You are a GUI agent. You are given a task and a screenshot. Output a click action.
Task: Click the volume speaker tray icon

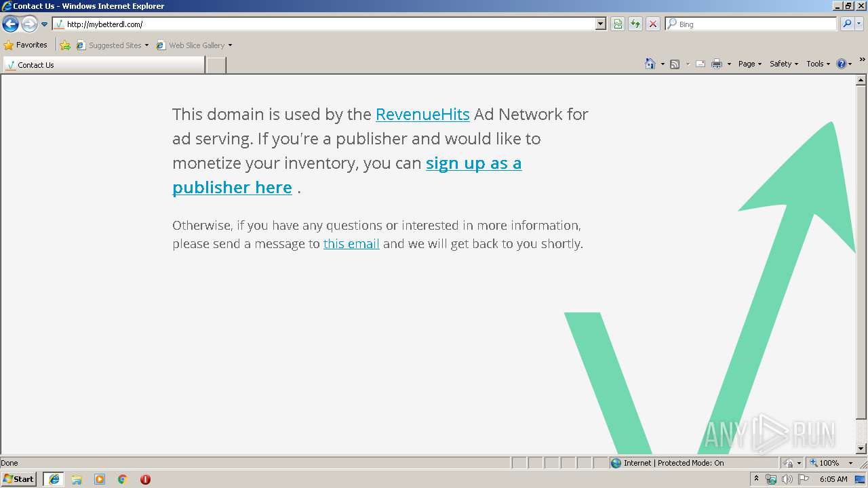[787, 479]
